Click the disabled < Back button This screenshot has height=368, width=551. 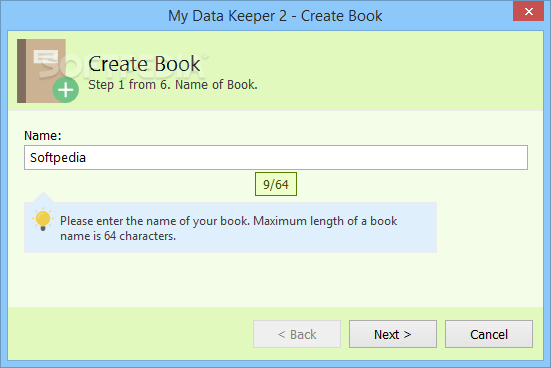(297, 334)
